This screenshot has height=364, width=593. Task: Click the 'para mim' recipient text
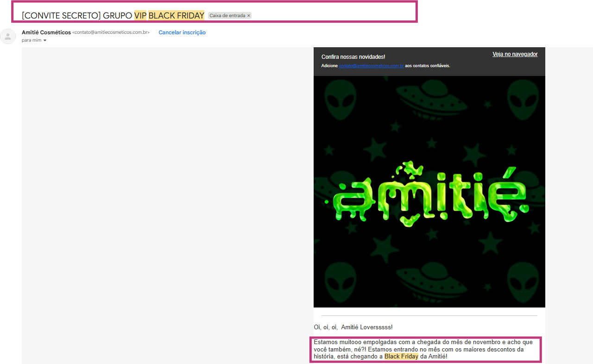coord(32,41)
